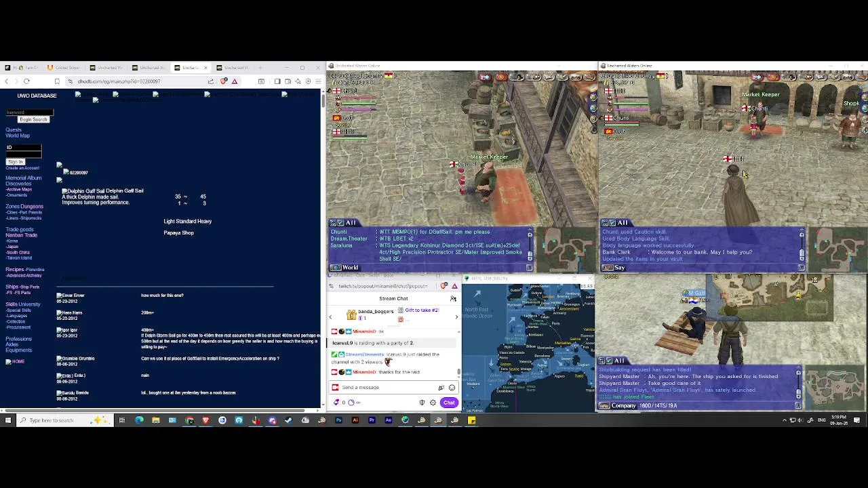Expand the World chat mode selector
Image resolution: width=868 pixels, height=488 pixels.
point(344,268)
